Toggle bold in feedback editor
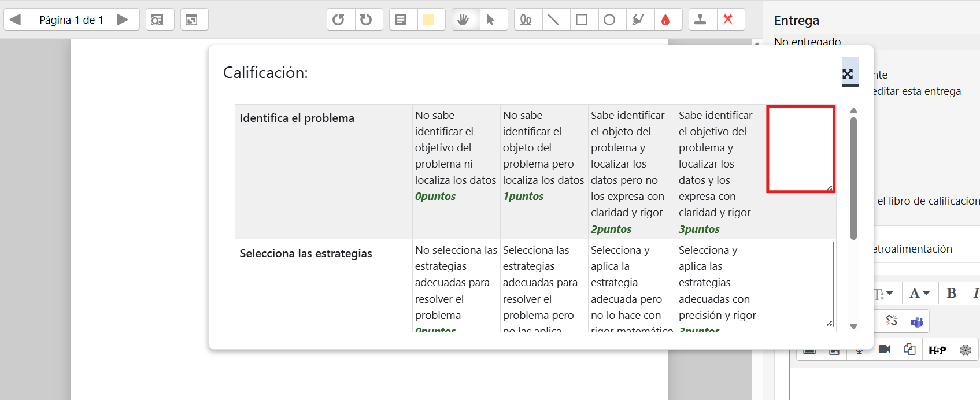 [x=951, y=293]
